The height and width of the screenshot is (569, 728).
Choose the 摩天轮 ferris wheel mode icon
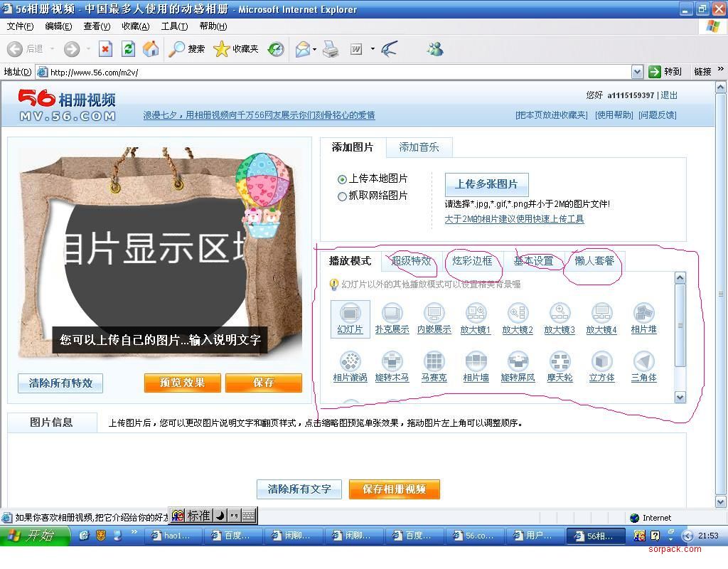pyautogui.click(x=560, y=361)
